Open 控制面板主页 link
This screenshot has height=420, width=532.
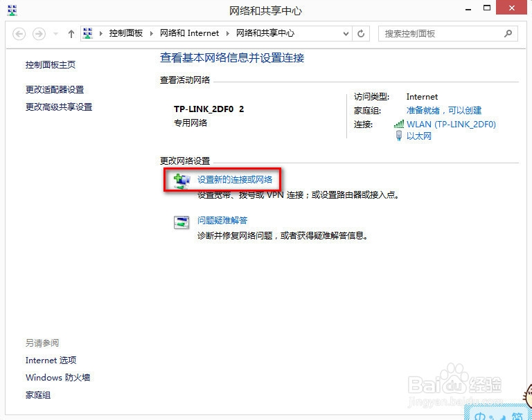coord(51,65)
